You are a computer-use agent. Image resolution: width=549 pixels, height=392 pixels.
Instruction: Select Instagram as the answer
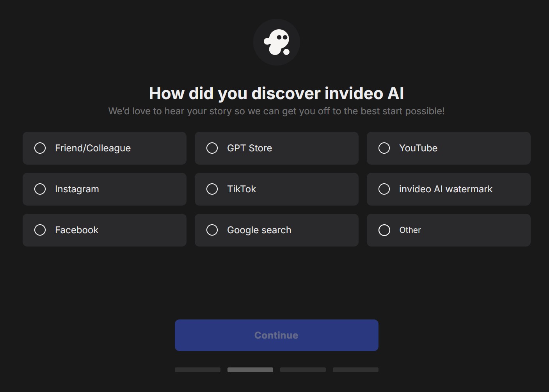(104, 189)
